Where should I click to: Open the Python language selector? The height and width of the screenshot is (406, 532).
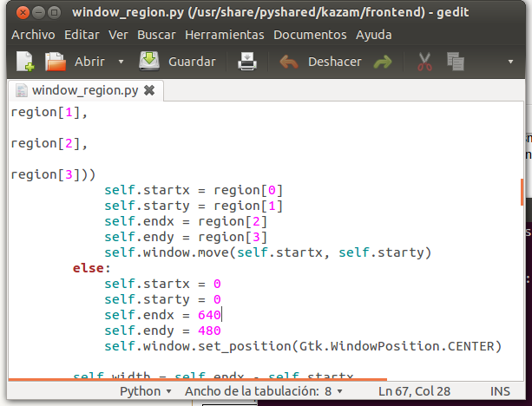[x=147, y=391]
